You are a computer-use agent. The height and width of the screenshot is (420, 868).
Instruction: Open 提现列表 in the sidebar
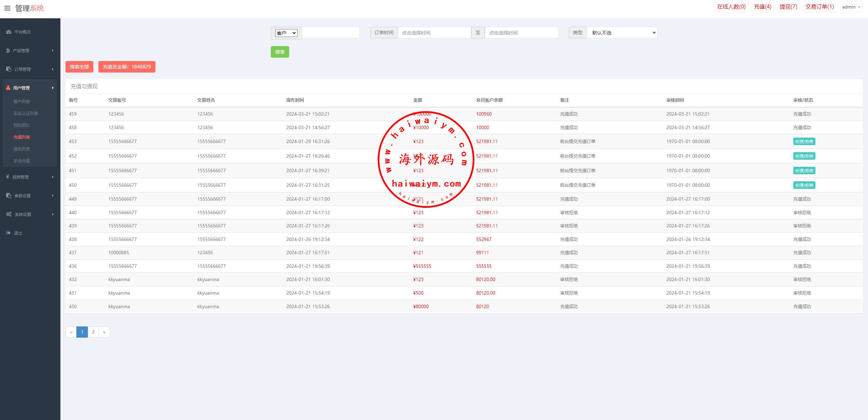click(x=22, y=149)
